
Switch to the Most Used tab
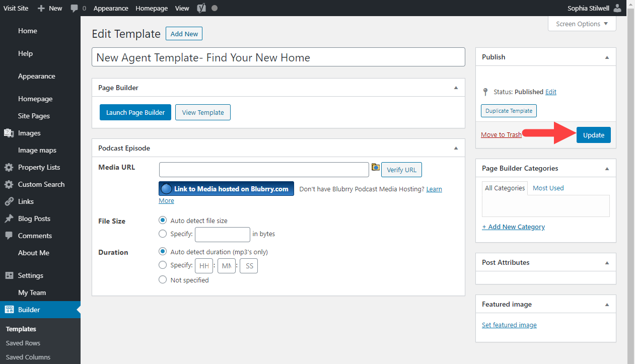click(x=548, y=188)
